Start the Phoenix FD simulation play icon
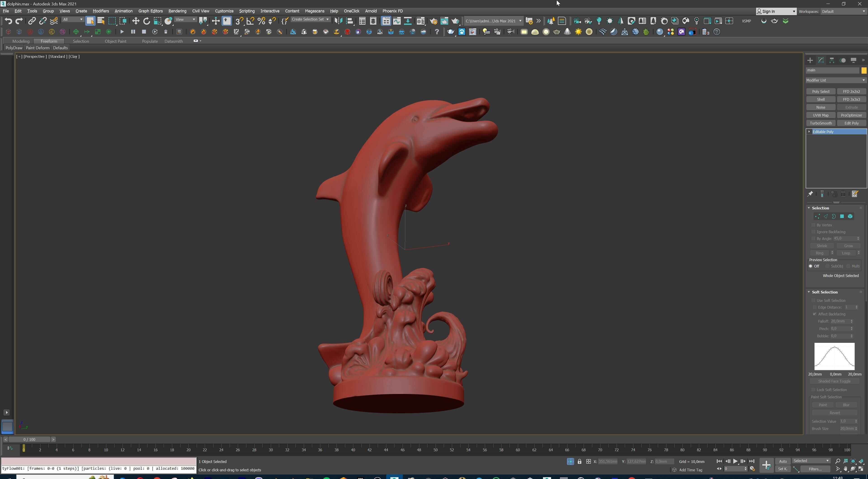Screen dimensions: 868x479 pyautogui.click(x=122, y=32)
